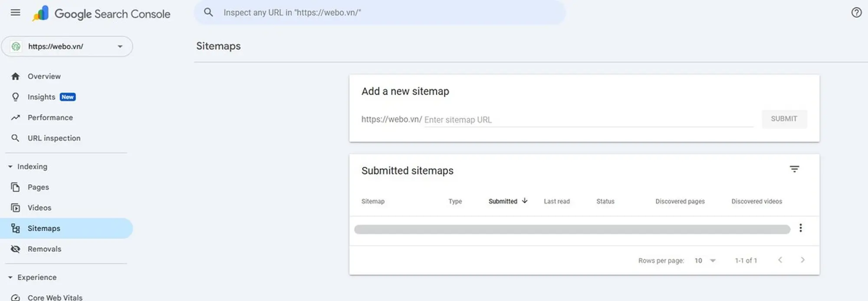Select Sitemaps in the sidebar
868x301 pixels.
(66, 228)
